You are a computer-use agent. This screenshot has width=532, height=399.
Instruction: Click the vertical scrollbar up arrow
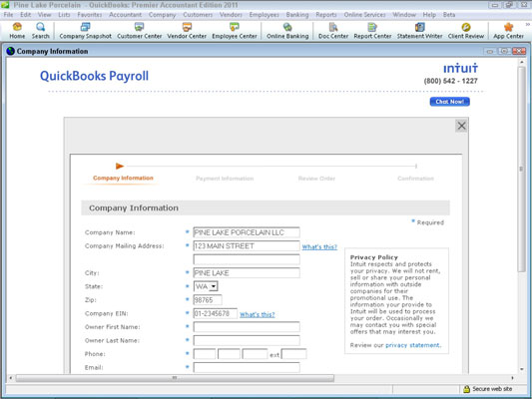click(x=521, y=63)
